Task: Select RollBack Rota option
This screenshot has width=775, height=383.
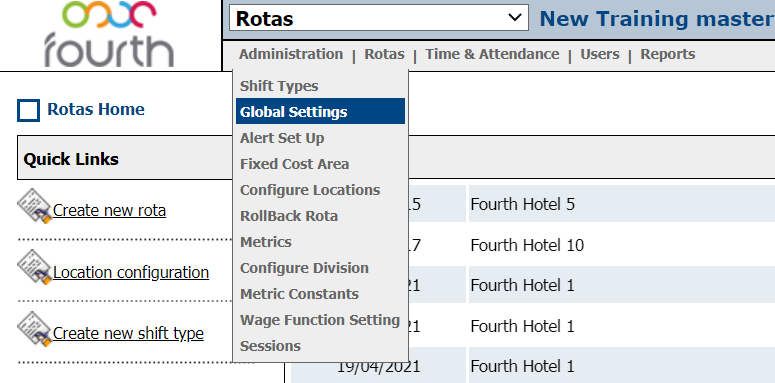Action: [289, 216]
